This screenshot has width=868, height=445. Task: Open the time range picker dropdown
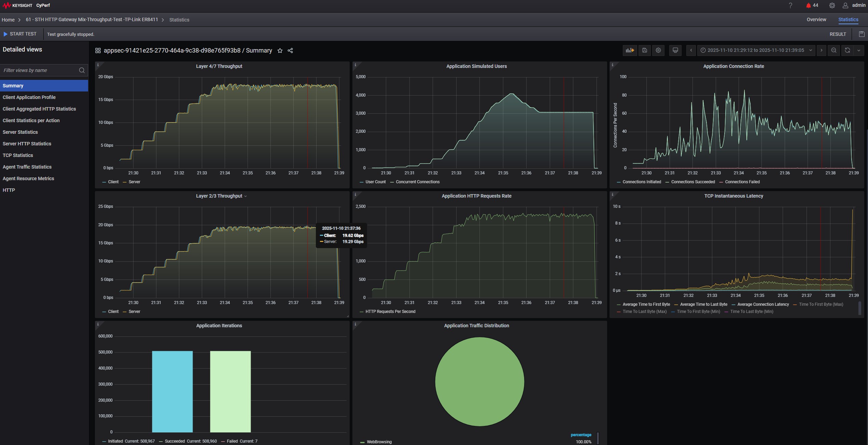756,51
